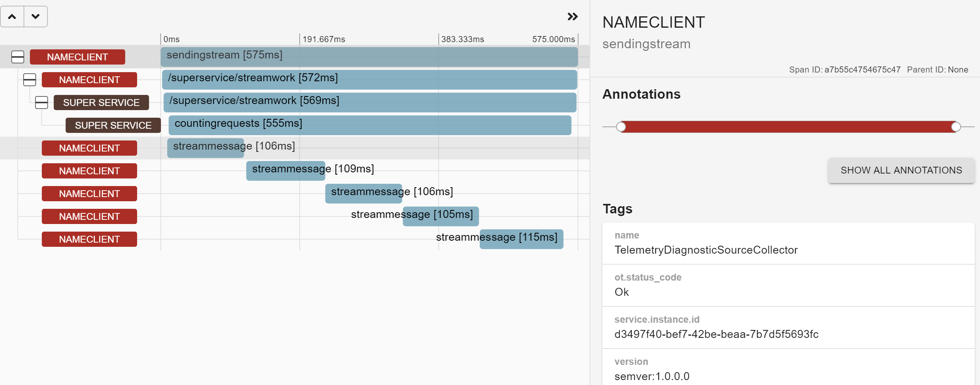
Task: Click the down chevron navigation button
Action: pyautogui.click(x=36, y=17)
